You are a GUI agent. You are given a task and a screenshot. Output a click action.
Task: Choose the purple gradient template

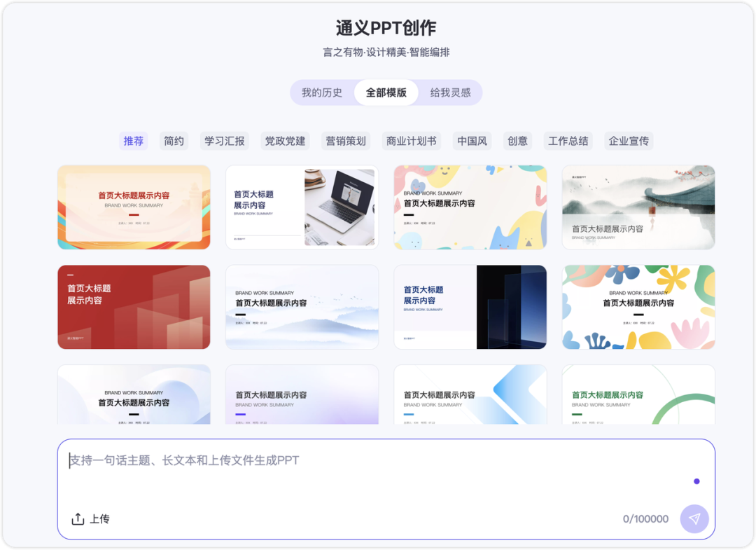[302, 394]
